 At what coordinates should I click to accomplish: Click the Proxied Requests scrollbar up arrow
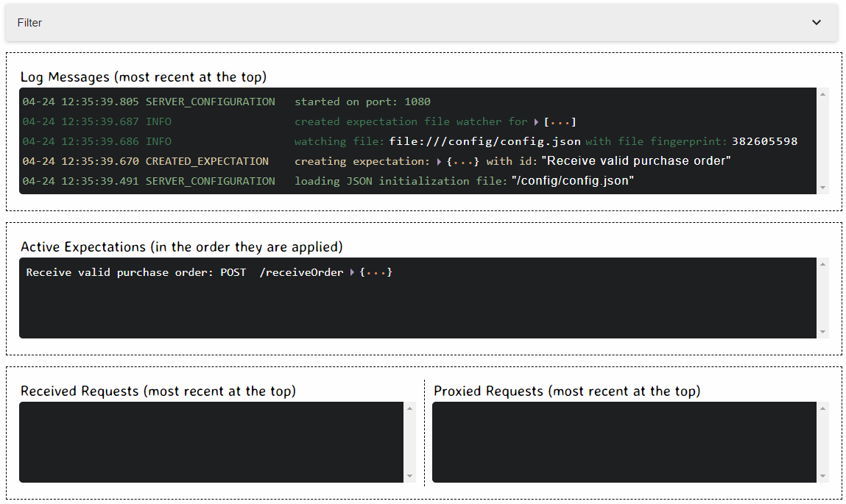click(x=822, y=408)
